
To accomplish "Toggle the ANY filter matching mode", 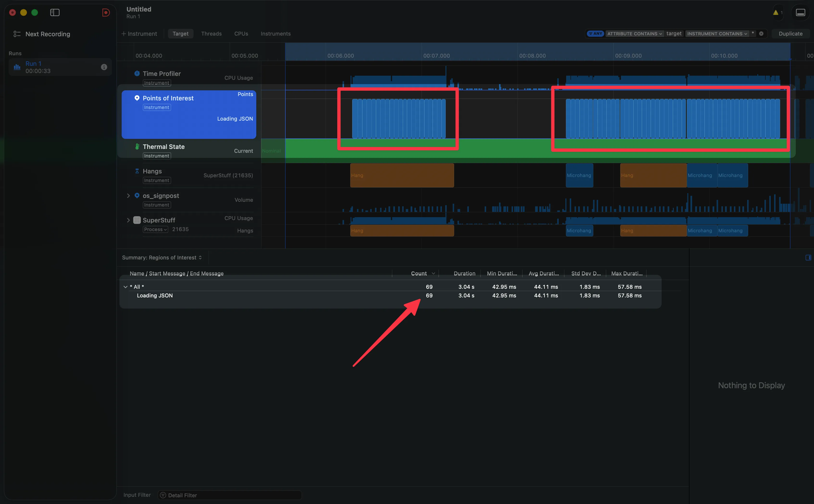I will (595, 33).
